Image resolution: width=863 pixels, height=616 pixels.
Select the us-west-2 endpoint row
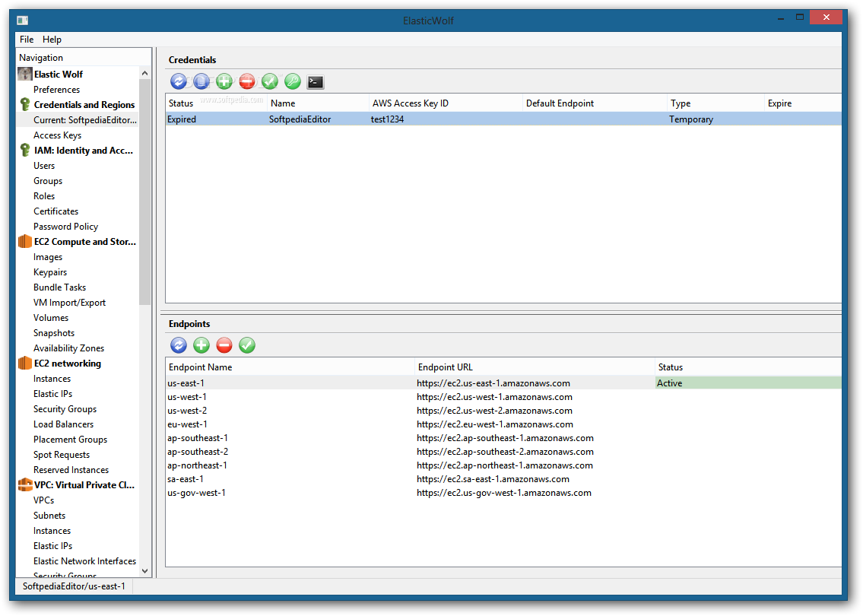[x=503, y=411]
